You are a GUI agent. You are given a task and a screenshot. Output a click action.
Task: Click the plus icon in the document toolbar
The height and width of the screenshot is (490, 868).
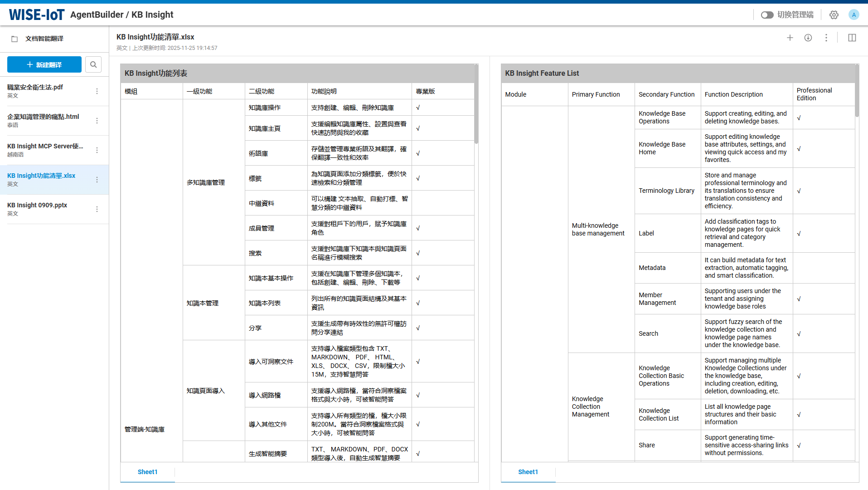pos(790,38)
